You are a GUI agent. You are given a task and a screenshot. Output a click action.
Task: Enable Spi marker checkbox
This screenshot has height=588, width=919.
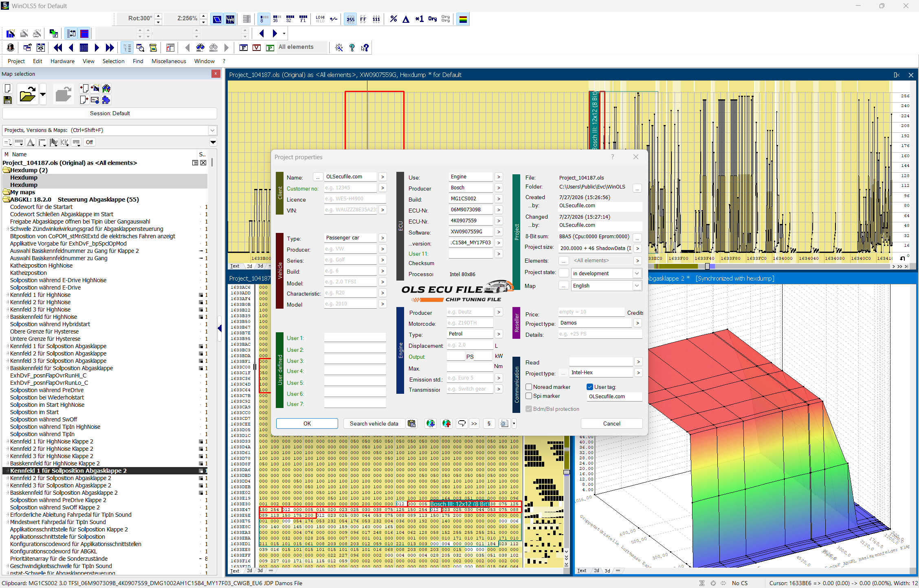(x=529, y=396)
